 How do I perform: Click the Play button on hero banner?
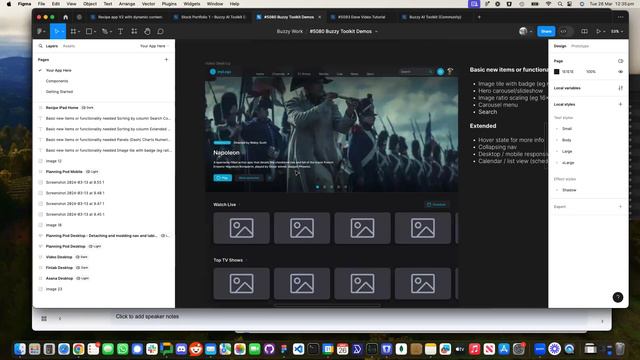tap(222, 178)
